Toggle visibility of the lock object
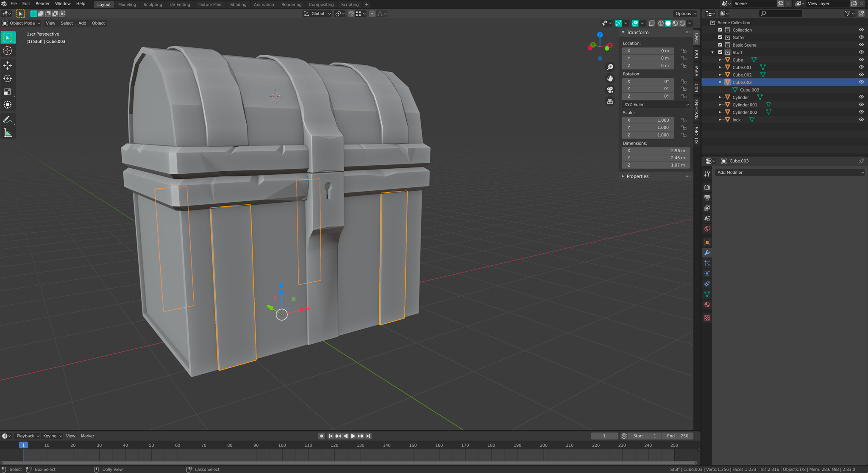 861,120
